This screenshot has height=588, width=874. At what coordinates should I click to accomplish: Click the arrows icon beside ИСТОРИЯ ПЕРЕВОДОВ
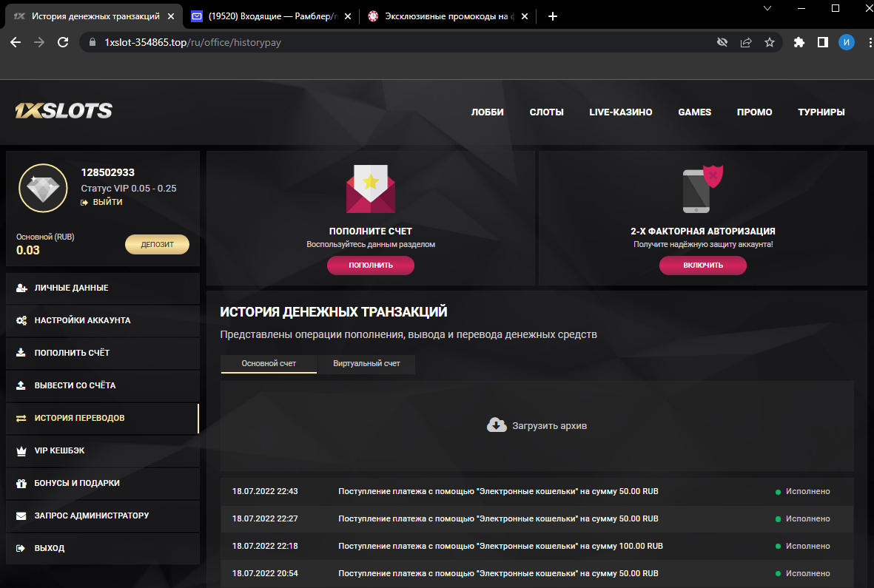21,418
